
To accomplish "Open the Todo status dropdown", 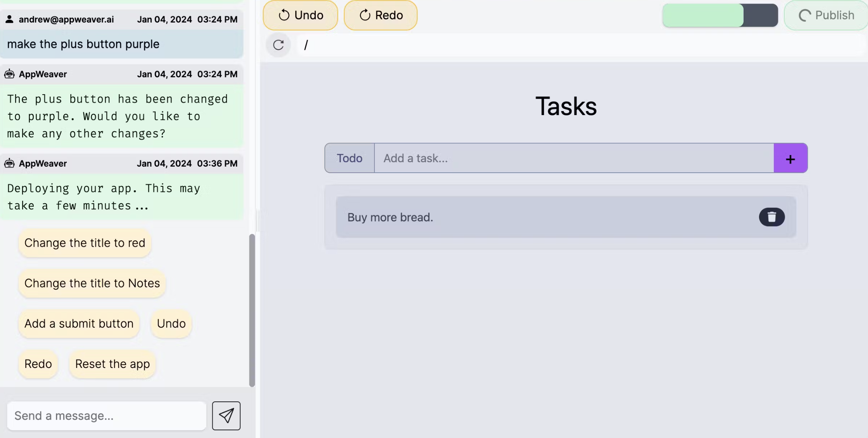I will click(350, 158).
